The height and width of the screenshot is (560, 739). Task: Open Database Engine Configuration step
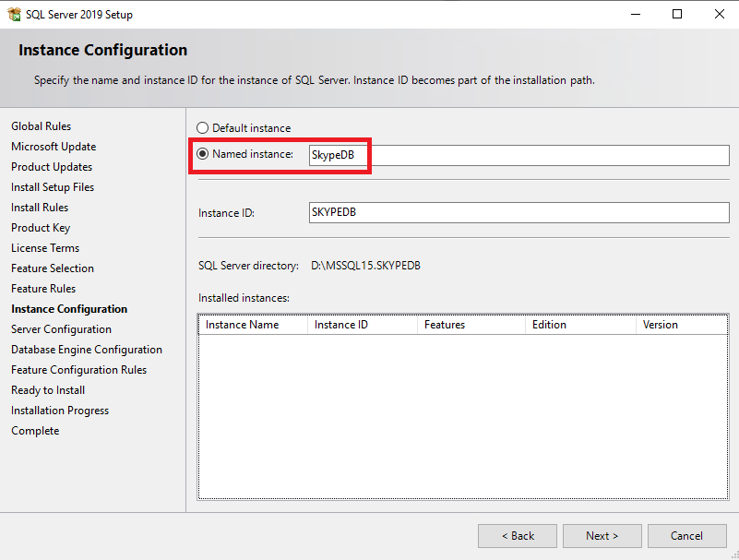pyautogui.click(x=87, y=350)
